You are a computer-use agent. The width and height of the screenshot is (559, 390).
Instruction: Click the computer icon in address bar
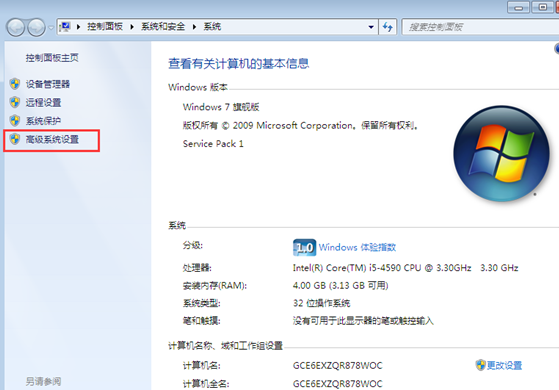[x=65, y=26]
